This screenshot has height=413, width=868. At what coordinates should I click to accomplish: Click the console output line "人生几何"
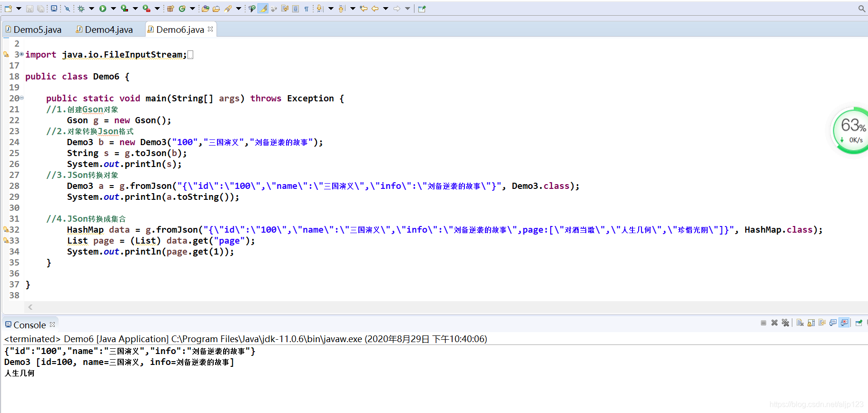[20, 373]
